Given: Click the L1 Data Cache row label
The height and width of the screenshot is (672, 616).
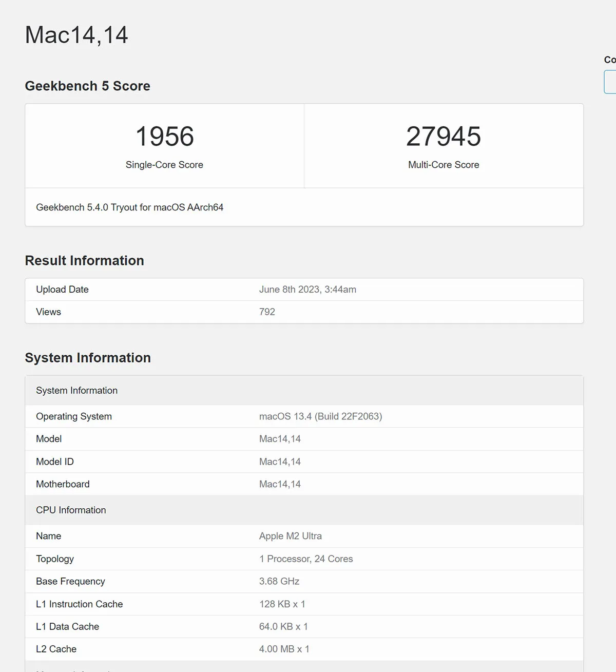Looking at the screenshot, I should pos(68,627).
